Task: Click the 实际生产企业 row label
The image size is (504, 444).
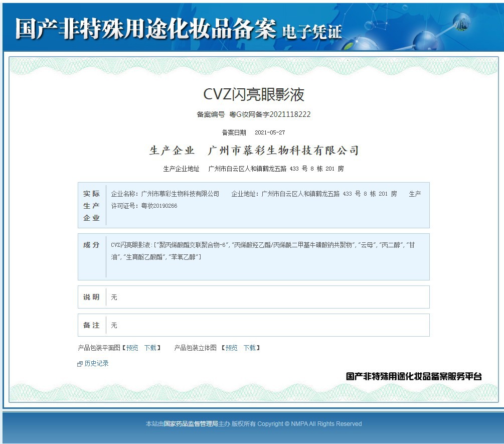Action: pos(91,206)
